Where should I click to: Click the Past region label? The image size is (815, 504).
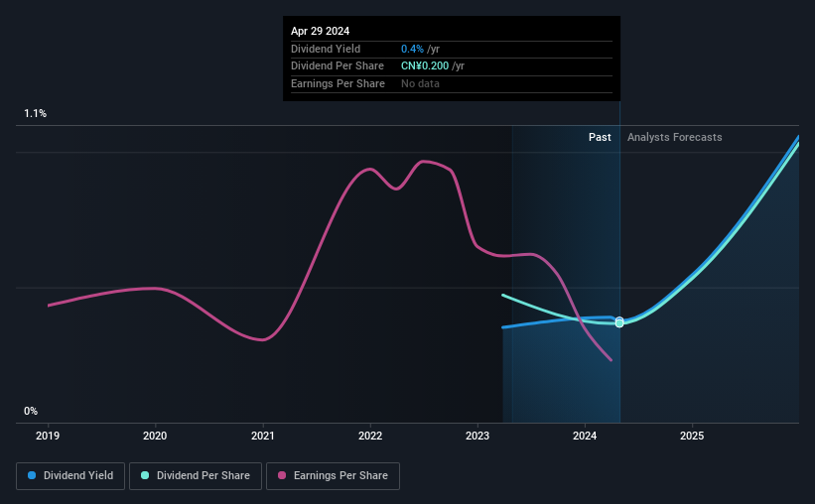tap(600, 137)
